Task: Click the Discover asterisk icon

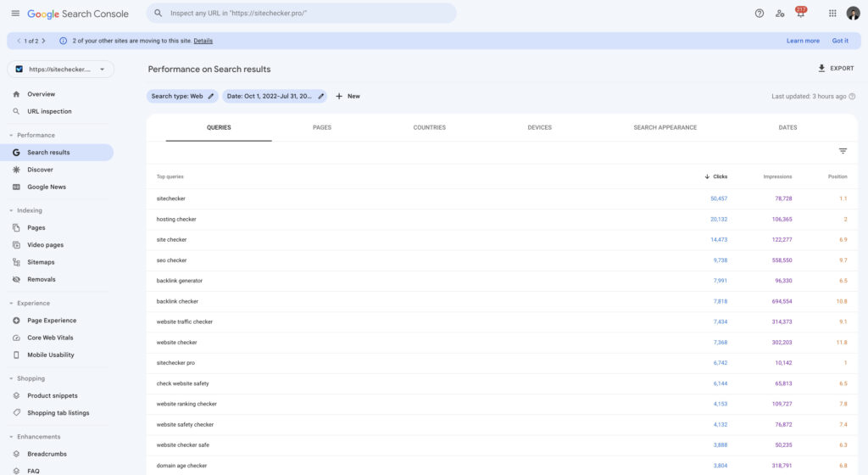Action: click(16, 170)
